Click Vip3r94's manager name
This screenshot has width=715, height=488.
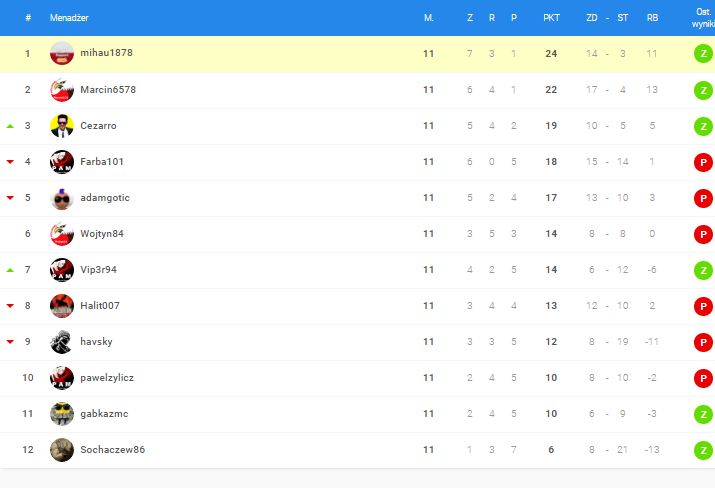click(x=99, y=270)
